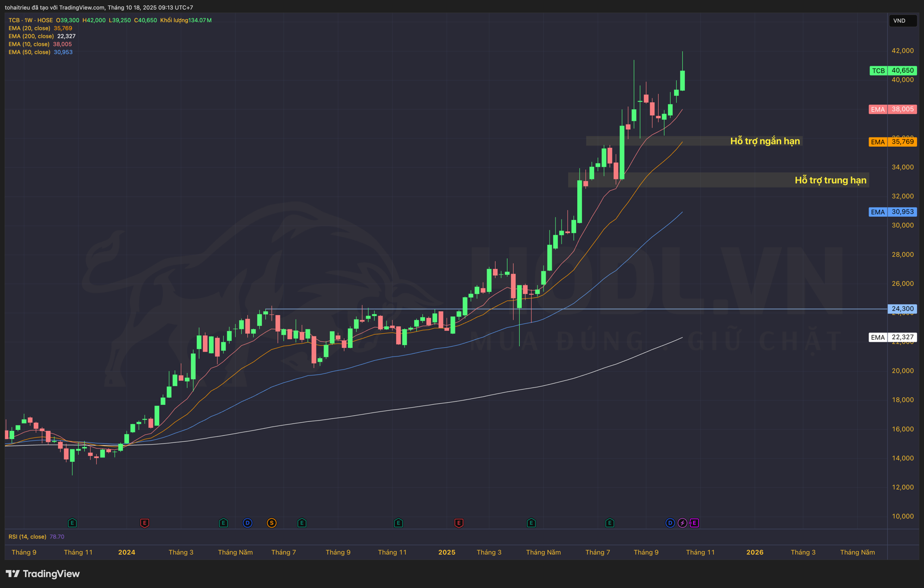Select the 'Hỗ trợ trung hạn' text annotation
The width and height of the screenshot is (924, 588).
[830, 180]
